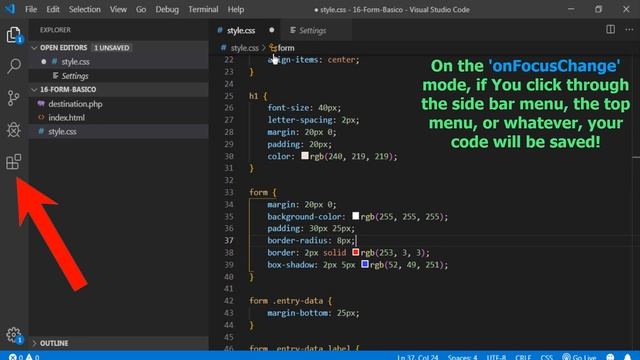The height and width of the screenshot is (360, 640).
Task: Click the split editor icon
Action: pos(610,29)
